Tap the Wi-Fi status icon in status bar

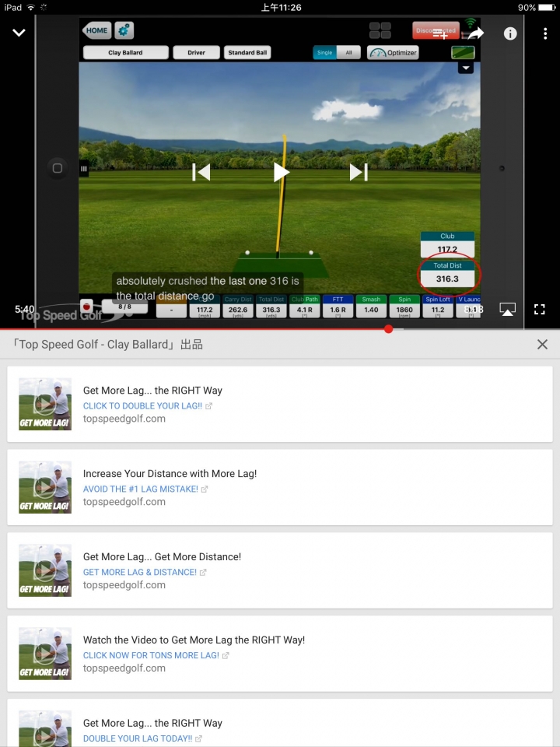pos(31,7)
